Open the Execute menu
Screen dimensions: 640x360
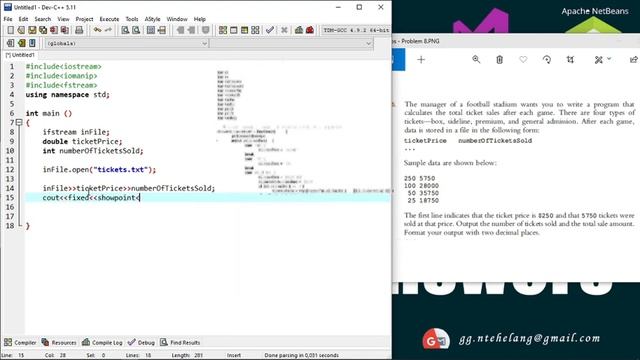click(x=109, y=19)
